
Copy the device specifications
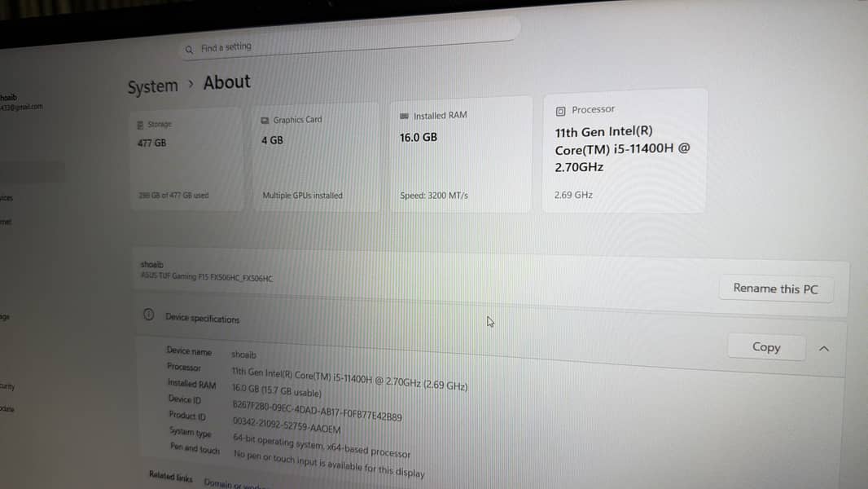pos(765,347)
